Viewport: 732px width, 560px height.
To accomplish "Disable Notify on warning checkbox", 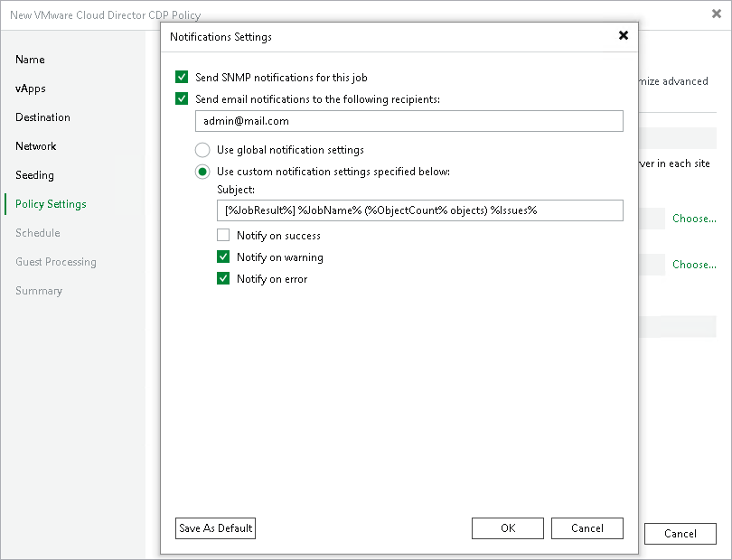I will [223, 257].
